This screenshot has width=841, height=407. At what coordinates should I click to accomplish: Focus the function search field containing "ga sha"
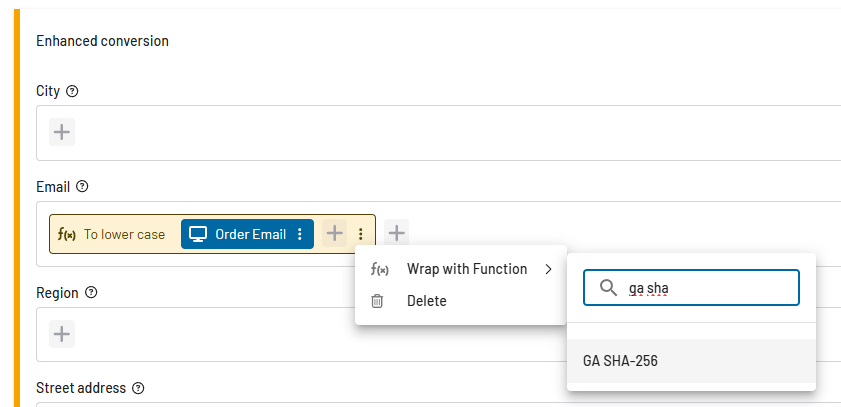coord(691,288)
